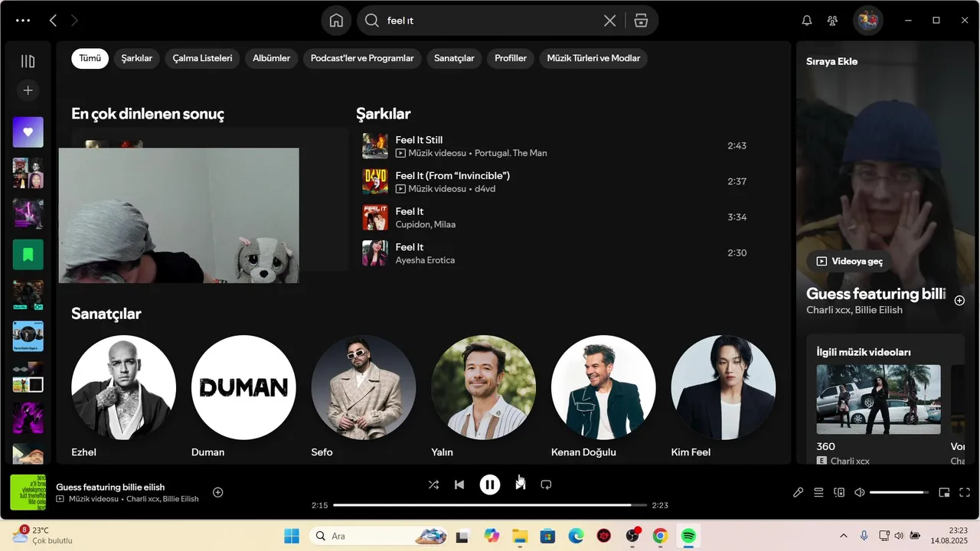The height and width of the screenshot is (551, 980).
Task: Collapse Your Library sidebar
Action: [28, 61]
